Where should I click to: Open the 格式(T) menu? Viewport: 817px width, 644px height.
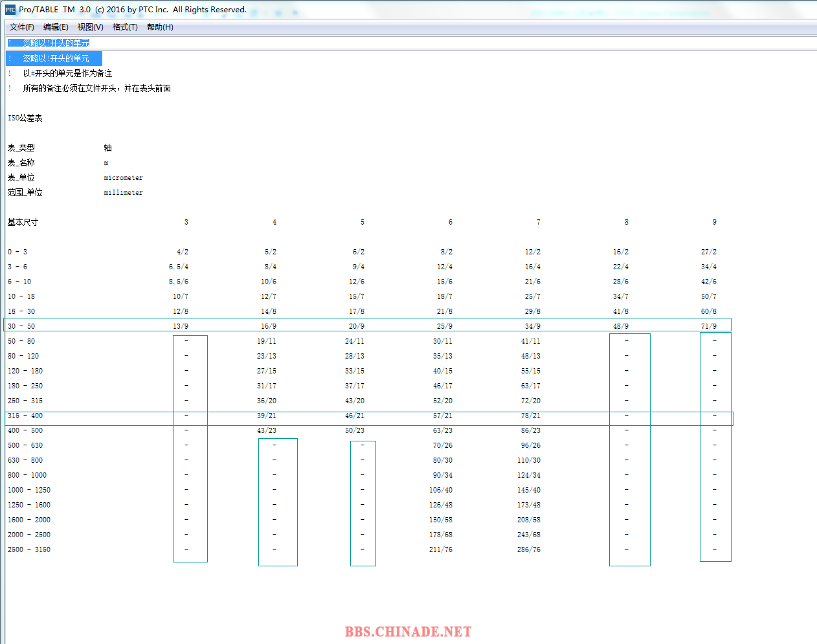pos(125,27)
